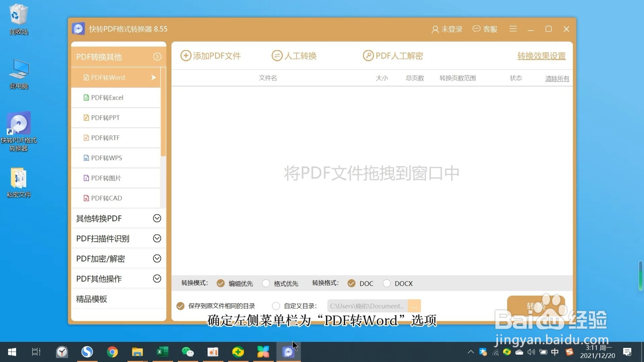Select 快转PDF格式转换器 desktop shortcut
The width and height of the screenshot is (644, 362).
(19, 132)
